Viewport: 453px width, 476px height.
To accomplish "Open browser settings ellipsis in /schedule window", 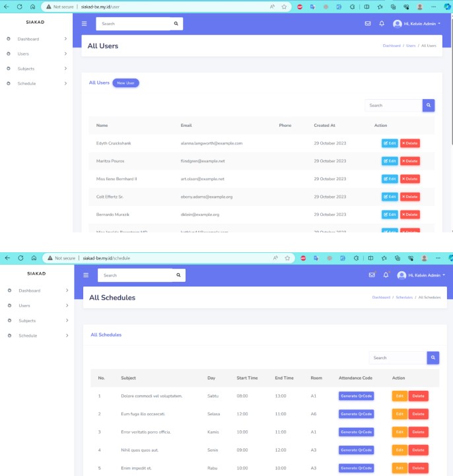I will pyautogui.click(x=438, y=258).
